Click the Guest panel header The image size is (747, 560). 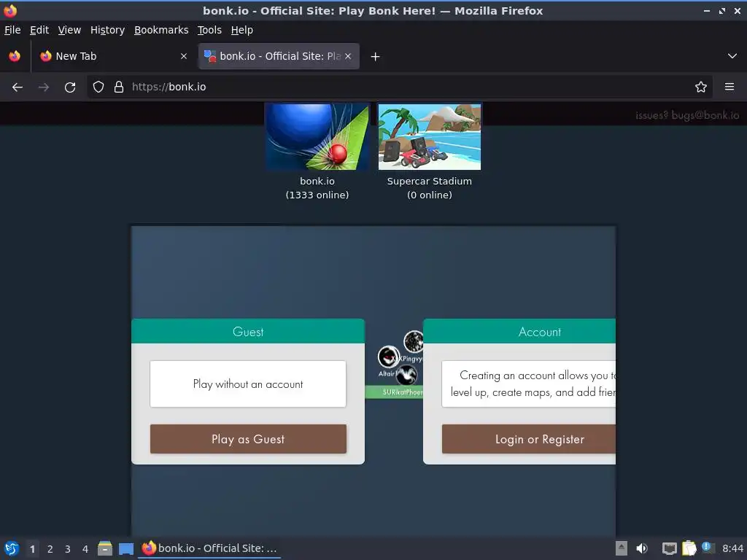tap(248, 332)
